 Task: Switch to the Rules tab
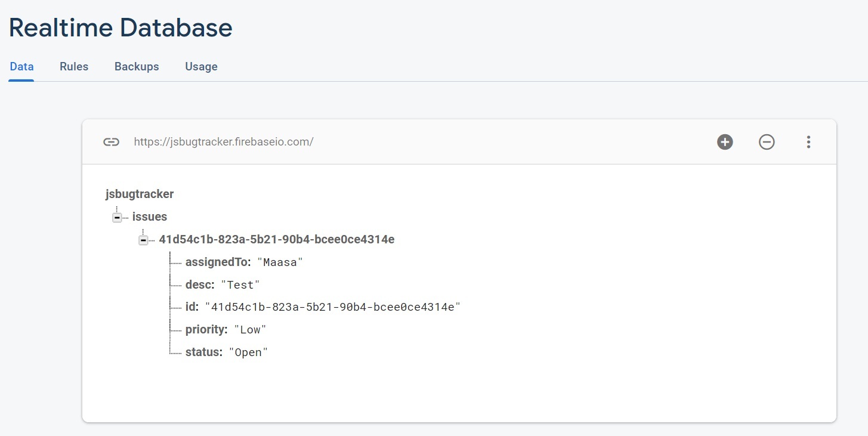(74, 67)
